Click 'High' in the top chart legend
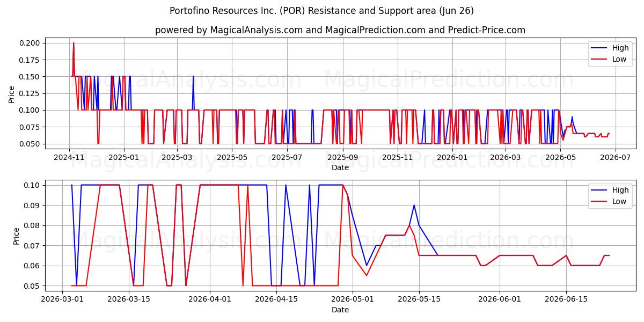This screenshot has height=322, width=644. click(620, 48)
